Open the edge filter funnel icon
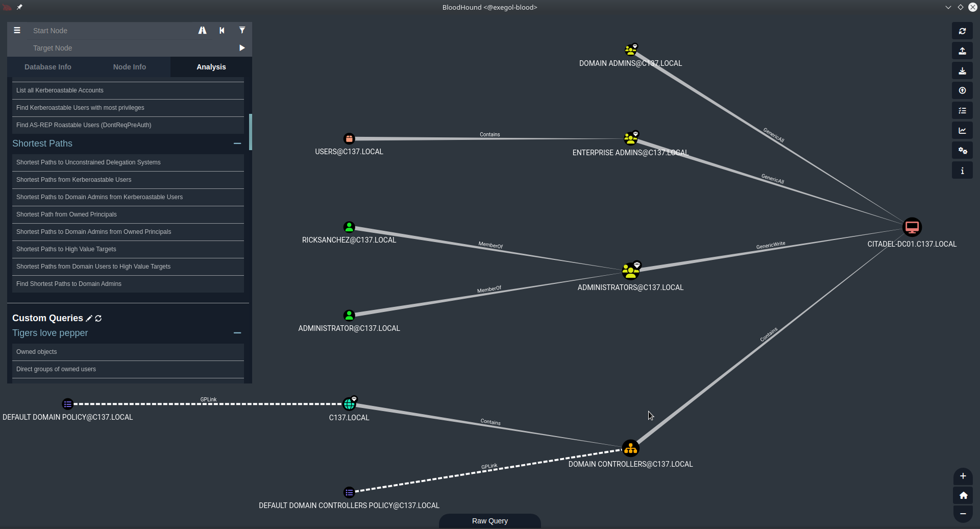The height and width of the screenshot is (529, 980). point(242,31)
